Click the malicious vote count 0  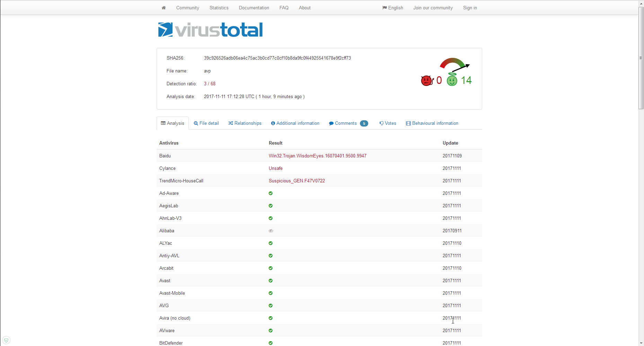click(439, 80)
